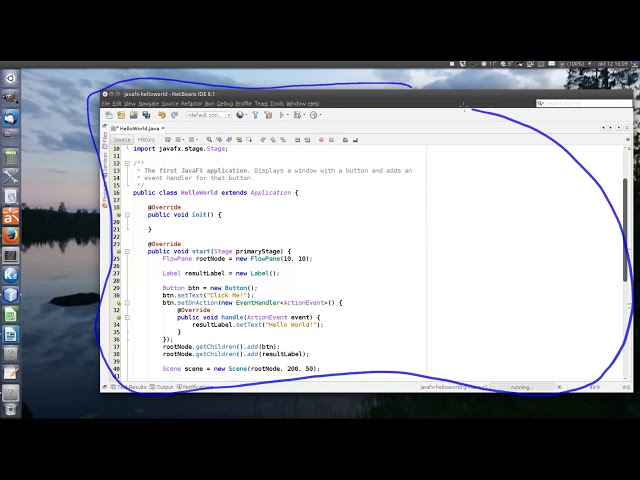
Task: Click the Undo toolbar icon
Action: [x=162, y=115]
